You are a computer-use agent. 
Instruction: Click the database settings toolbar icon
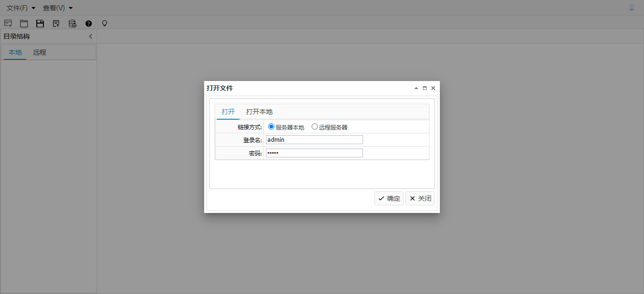(x=72, y=23)
